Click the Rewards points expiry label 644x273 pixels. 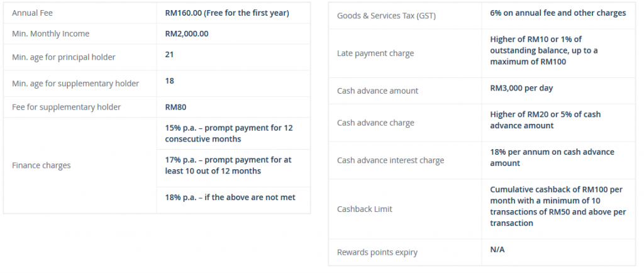click(x=377, y=252)
